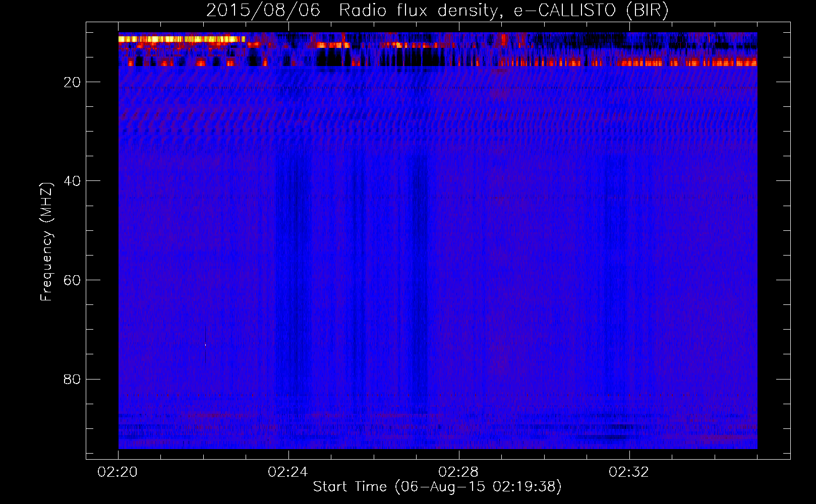The width and height of the screenshot is (816, 504).
Task: Click the 'Frequency (MHZ)' y-axis label
Action: pos(46,242)
